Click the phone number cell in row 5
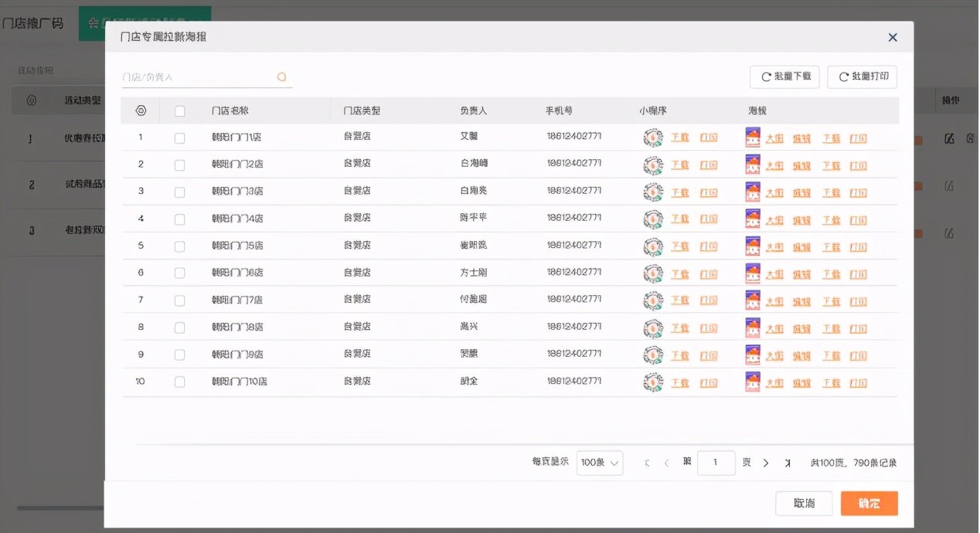This screenshot has height=533, width=980. pos(573,246)
